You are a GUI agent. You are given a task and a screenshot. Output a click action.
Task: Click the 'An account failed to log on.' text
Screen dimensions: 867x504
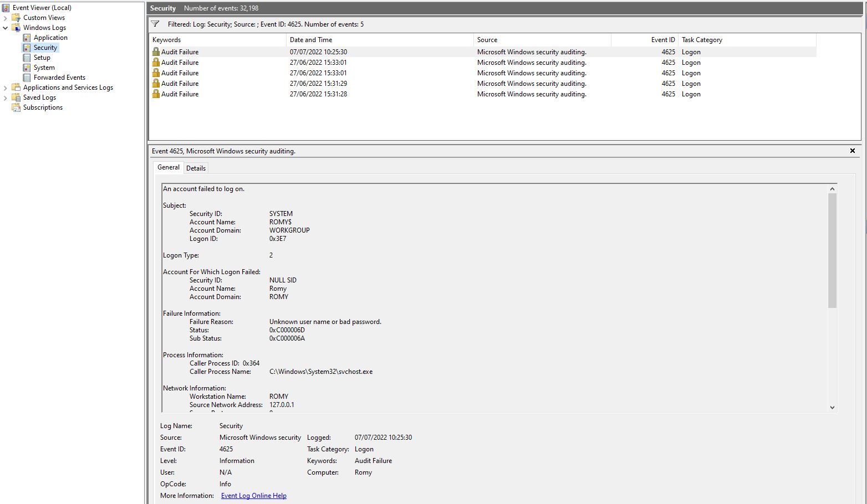click(x=203, y=189)
